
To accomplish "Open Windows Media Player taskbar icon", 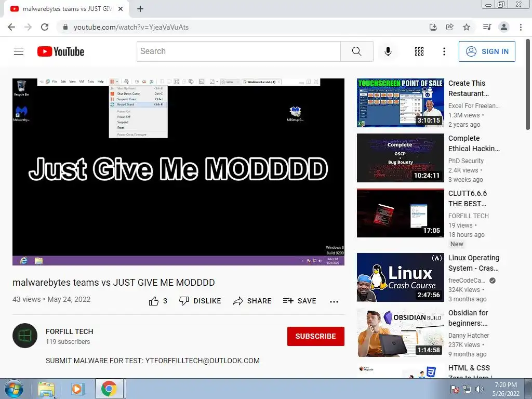I will 77,389.
